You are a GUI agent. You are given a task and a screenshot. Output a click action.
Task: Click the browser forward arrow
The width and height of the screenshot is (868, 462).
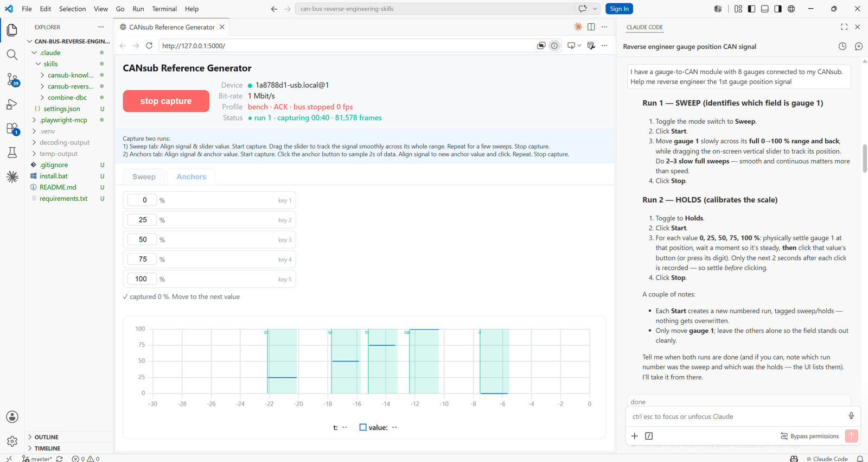point(136,46)
